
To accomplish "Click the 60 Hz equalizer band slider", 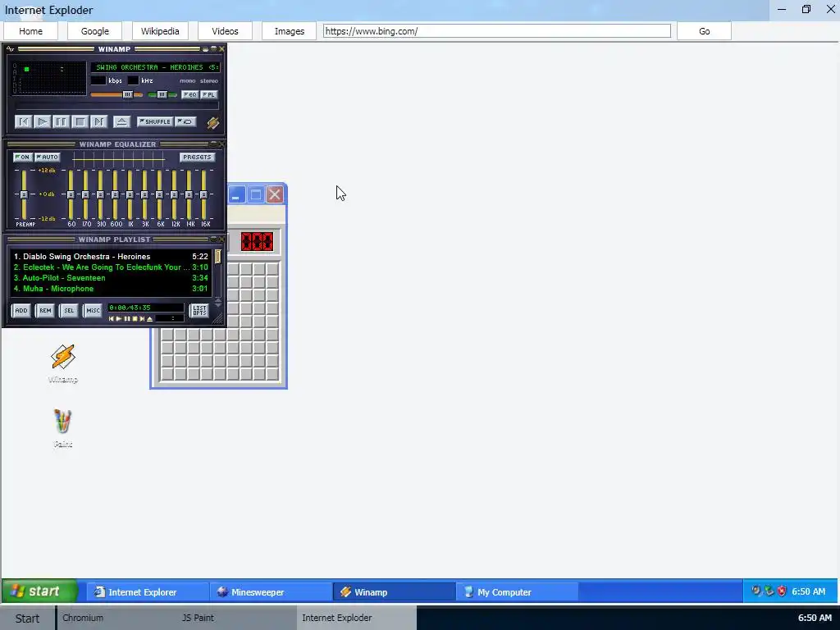I will click(71, 194).
